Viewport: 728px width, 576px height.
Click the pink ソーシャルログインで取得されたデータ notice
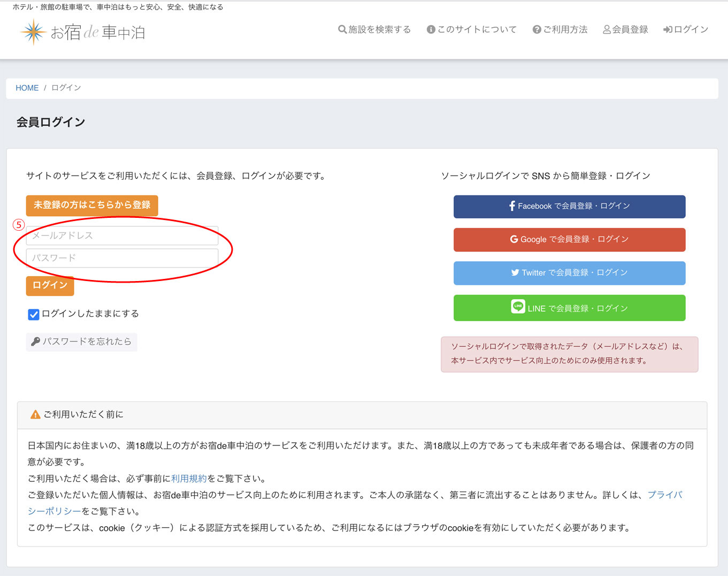point(569,354)
